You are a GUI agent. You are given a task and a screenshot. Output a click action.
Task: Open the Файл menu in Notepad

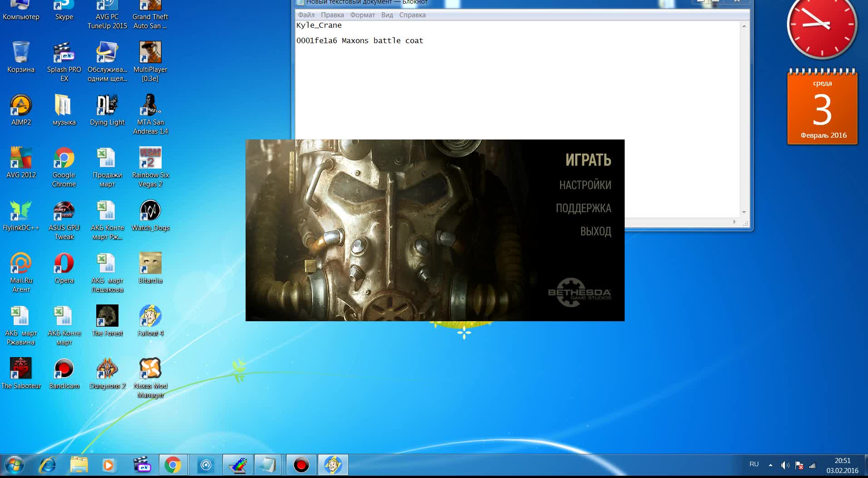(306, 15)
